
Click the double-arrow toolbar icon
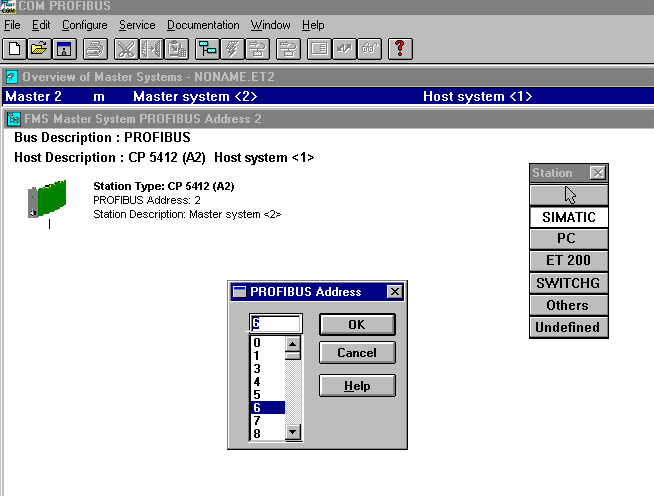point(344,49)
